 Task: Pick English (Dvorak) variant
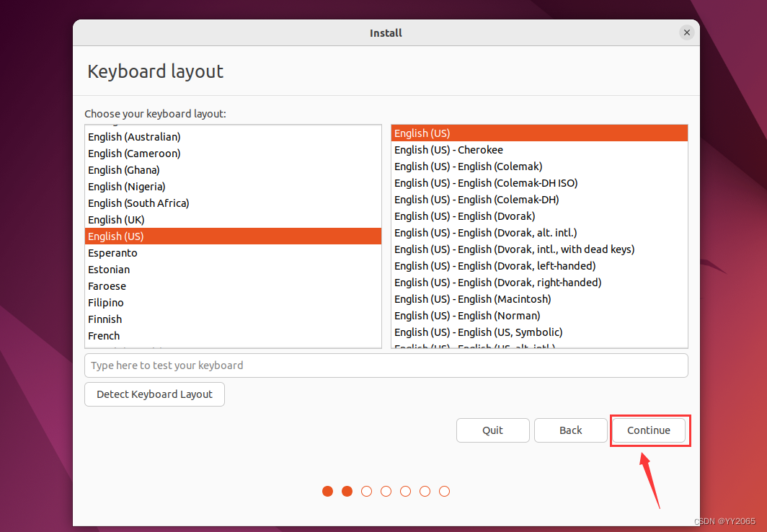coord(539,216)
